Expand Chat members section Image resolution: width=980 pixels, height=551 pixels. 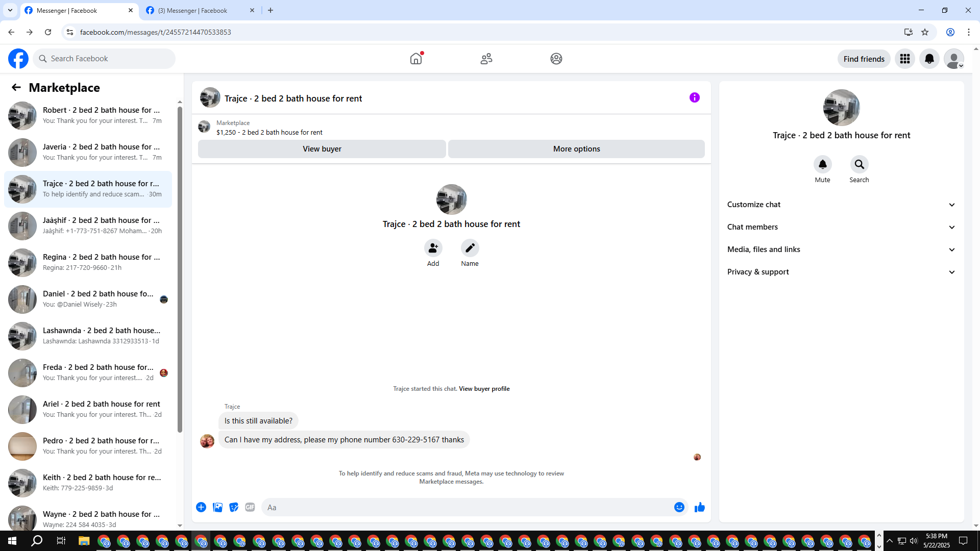842,227
